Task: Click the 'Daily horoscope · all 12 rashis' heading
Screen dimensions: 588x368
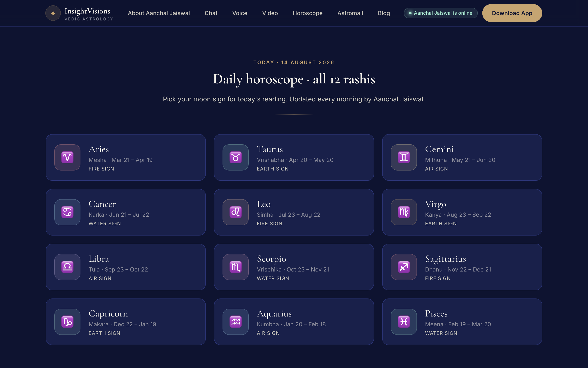Action: [x=294, y=79]
